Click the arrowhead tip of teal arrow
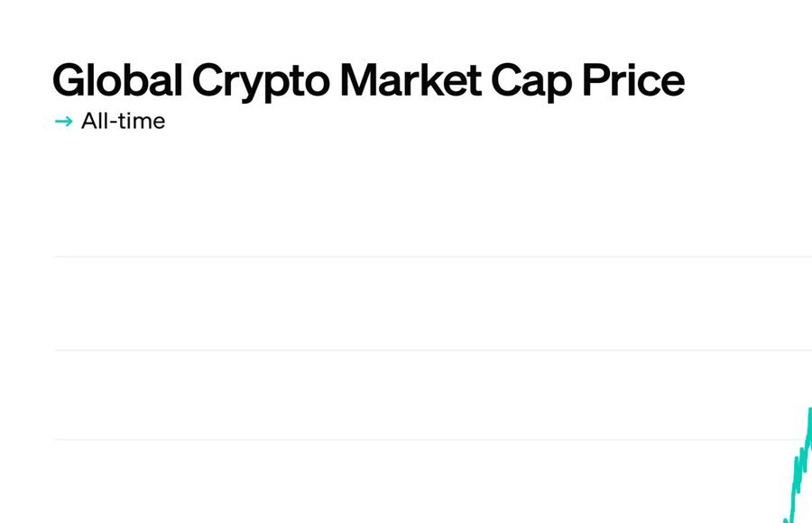812x523 pixels. point(71,122)
